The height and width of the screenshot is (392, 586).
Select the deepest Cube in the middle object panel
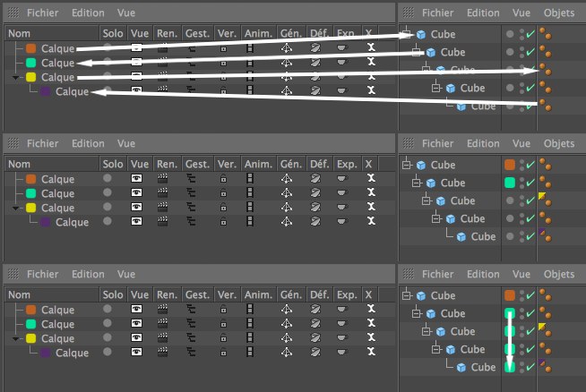point(483,236)
